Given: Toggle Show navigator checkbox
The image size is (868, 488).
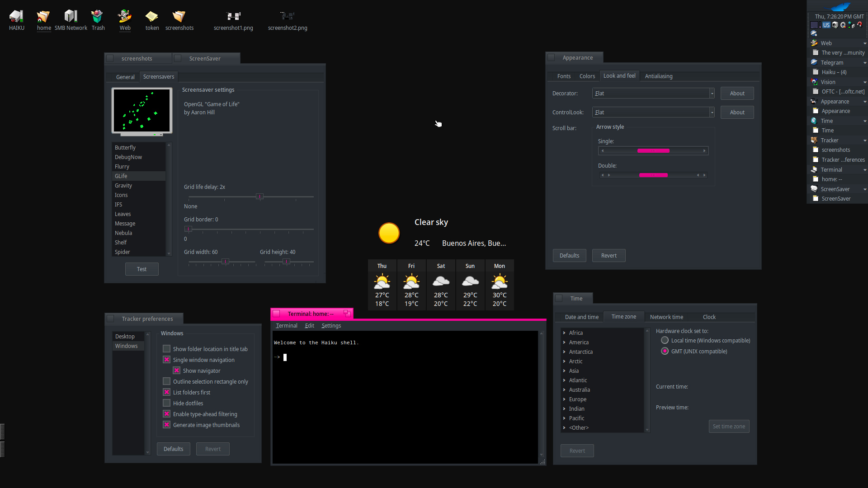Looking at the screenshot, I should 177,371.
